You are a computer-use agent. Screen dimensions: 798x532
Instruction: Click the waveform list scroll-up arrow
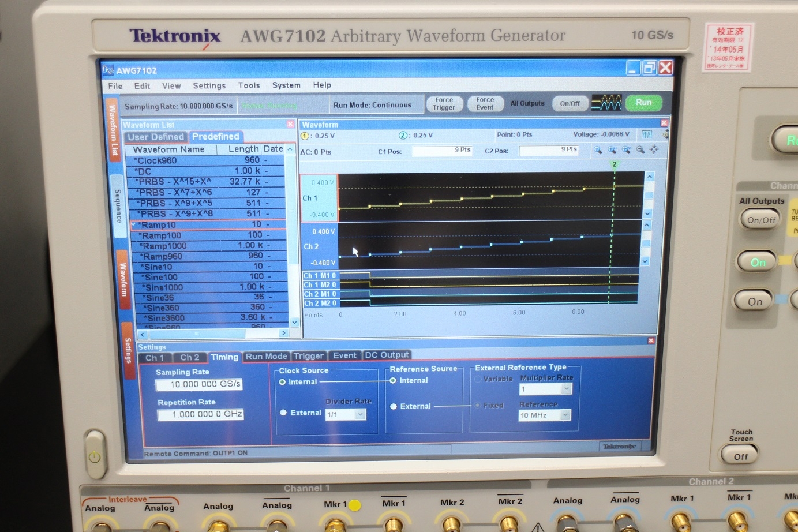coord(290,149)
